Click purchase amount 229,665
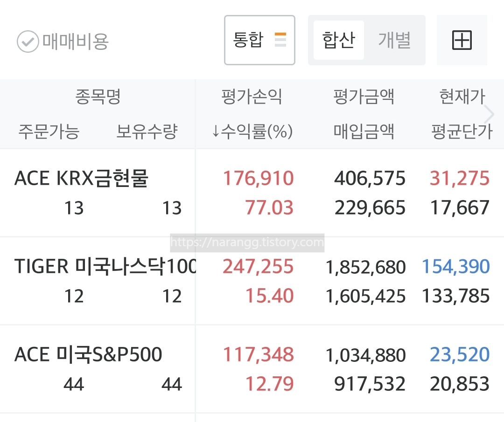504x422 pixels. tap(370, 208)
